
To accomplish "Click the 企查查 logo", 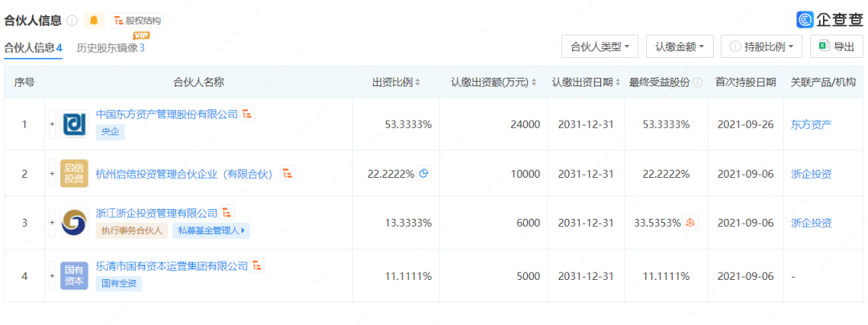I will (829, 19).
